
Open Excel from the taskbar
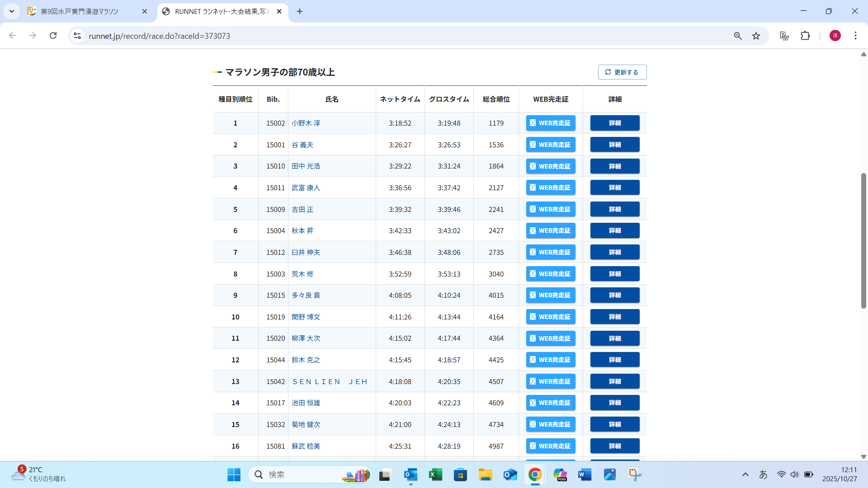tap(435, 474)
